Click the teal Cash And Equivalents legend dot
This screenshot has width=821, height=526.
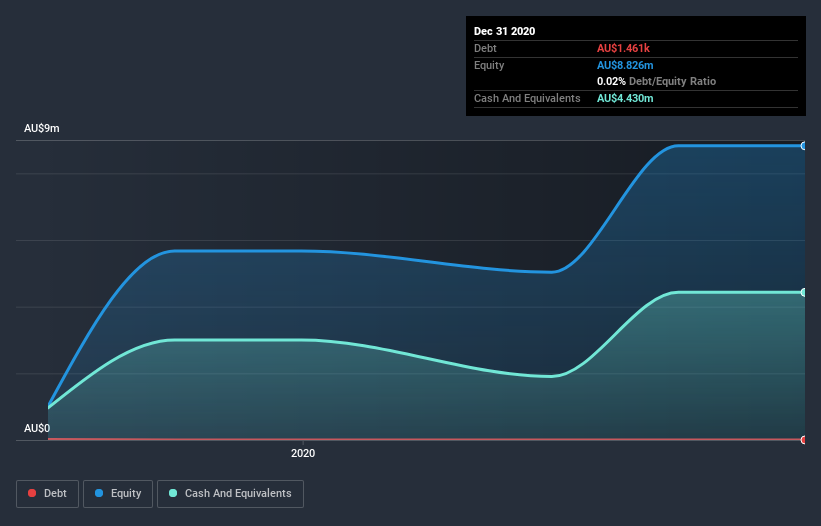(173, 493)
